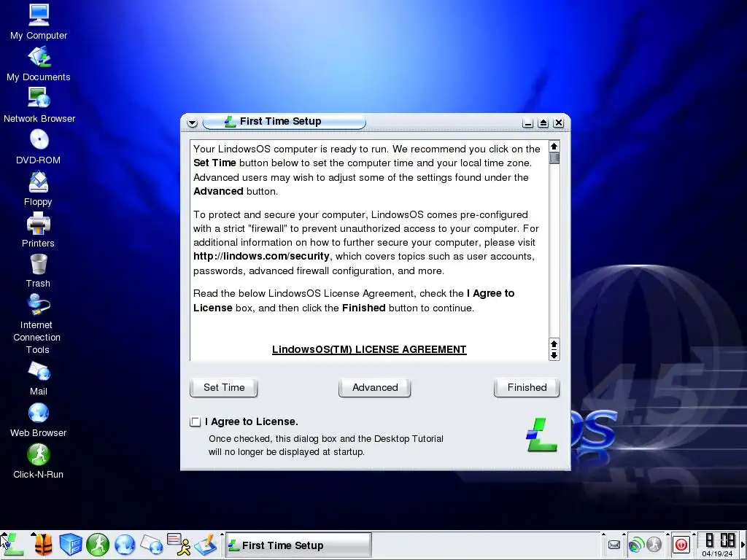The width and height of the screenshot is (747, 560).
Task: Minimize the First Time Setup window
Action: click(x=527, y=123)
